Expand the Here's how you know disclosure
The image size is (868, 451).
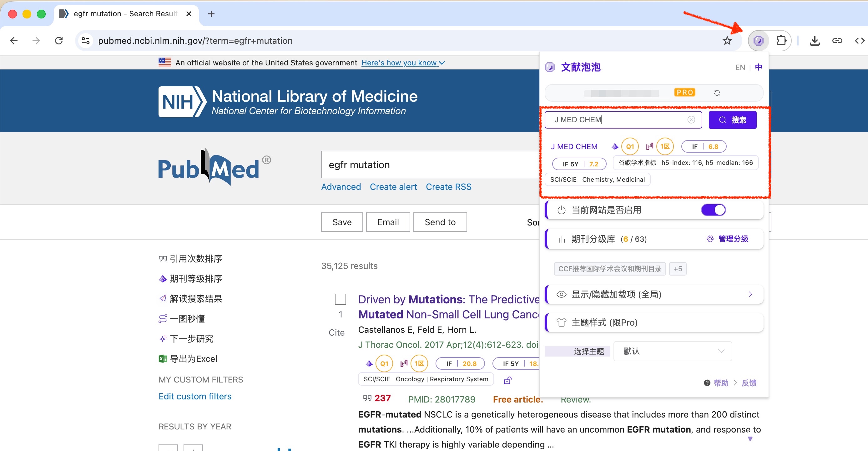click(x=403, y=63)
